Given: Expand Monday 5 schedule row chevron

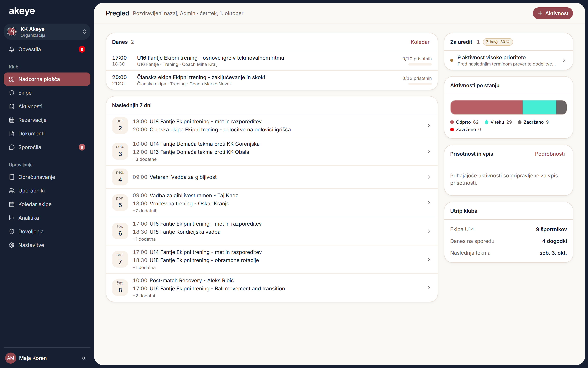Looking at the screenshot, I should pyautogui.click(x=429, y=203).
